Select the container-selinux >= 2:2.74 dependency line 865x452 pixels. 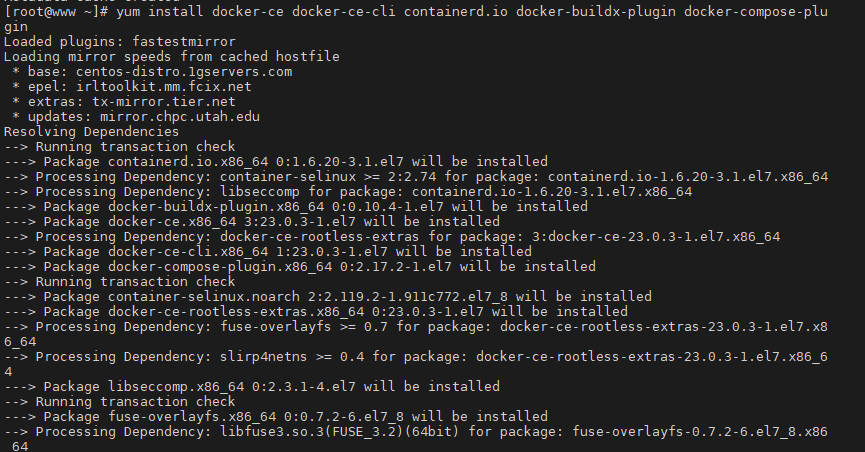tap(416, 176)
